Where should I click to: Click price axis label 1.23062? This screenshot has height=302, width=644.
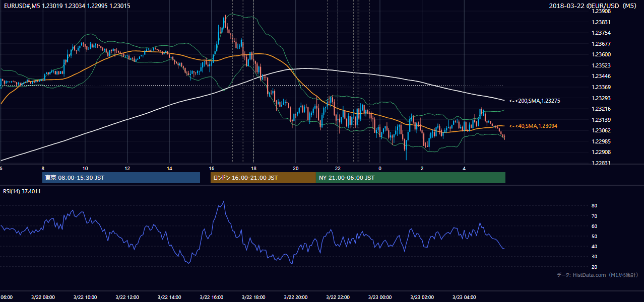[601, 130]
